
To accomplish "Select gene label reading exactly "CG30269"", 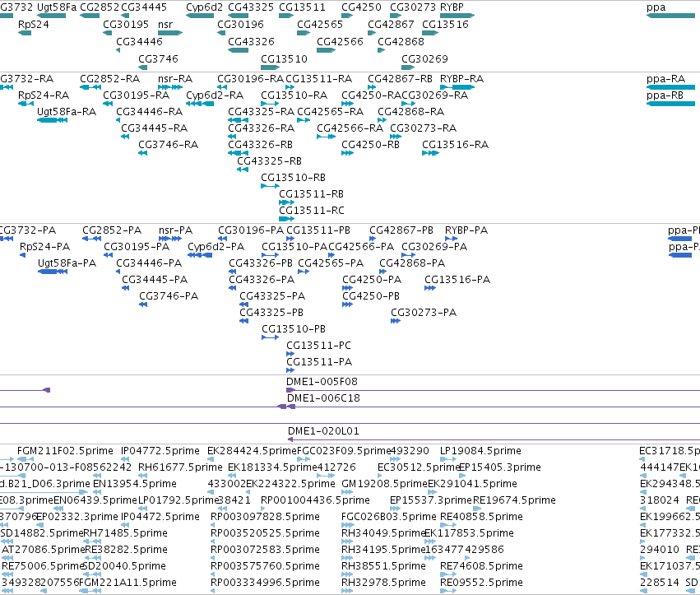I will [x=424, y=59].
